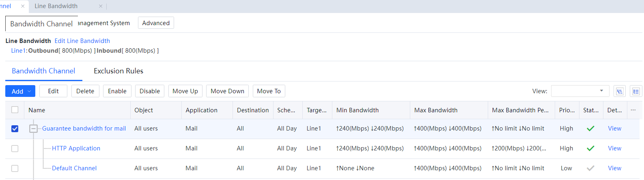Click the gray status checkmark for Default Channel
644x180 pixels.
point(590,168)
